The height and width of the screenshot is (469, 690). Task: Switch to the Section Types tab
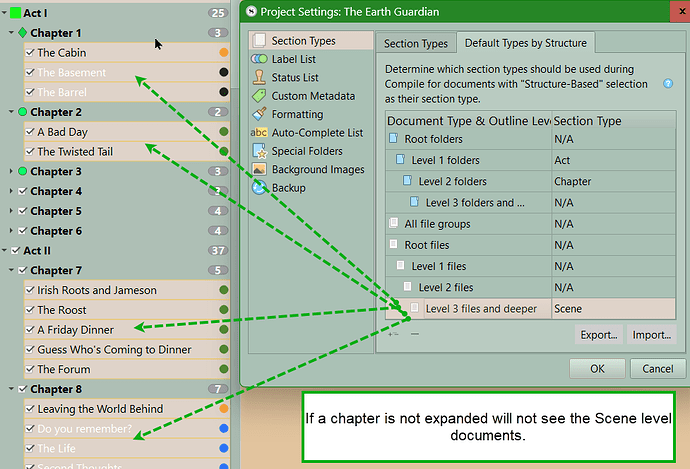(x=415, y=44)
